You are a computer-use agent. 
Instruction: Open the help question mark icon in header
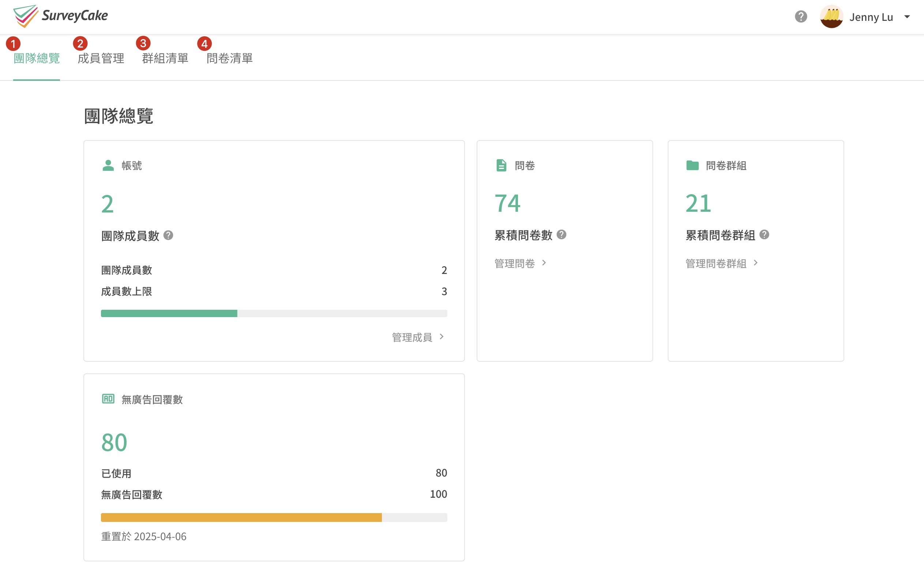coord(801,17)
